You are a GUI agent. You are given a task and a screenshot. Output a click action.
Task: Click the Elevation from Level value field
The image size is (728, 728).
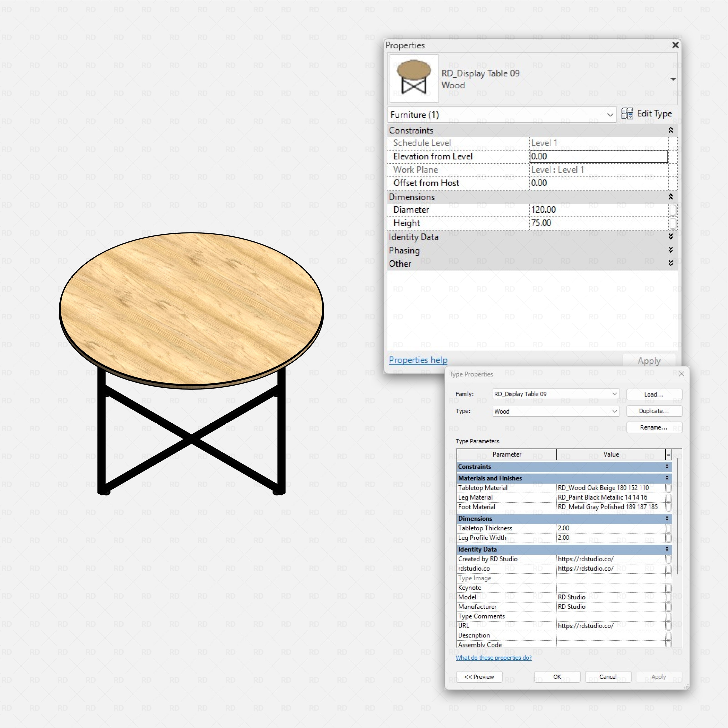[x=598, y=156]
